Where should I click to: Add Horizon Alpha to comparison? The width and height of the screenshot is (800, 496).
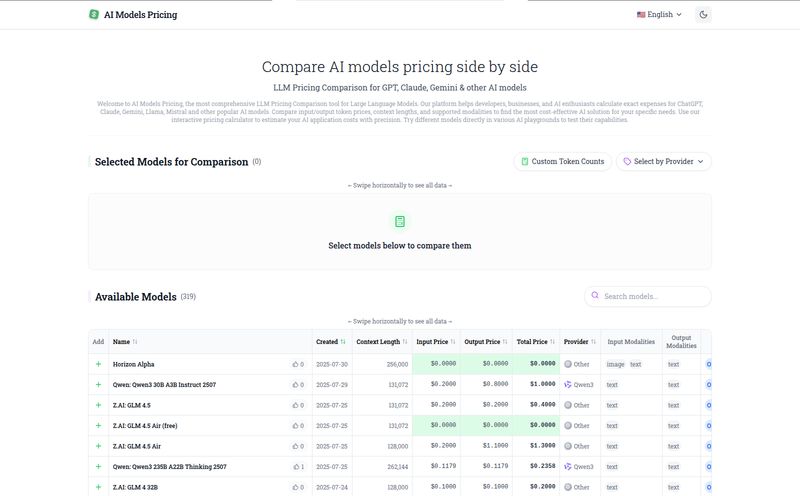[98, 364]
